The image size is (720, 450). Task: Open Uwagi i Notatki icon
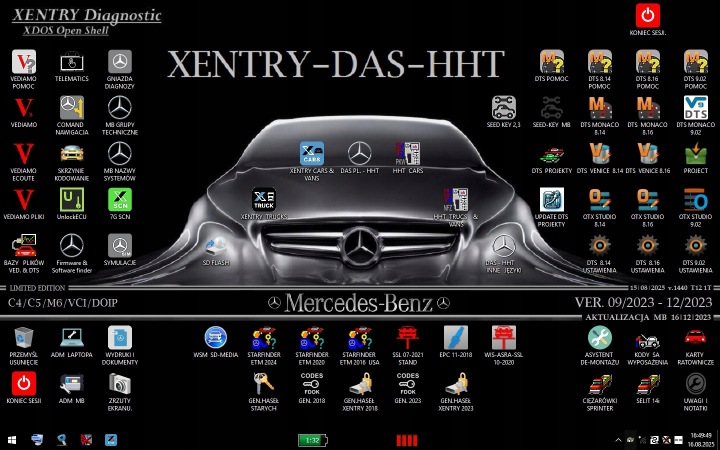point(696,383)
